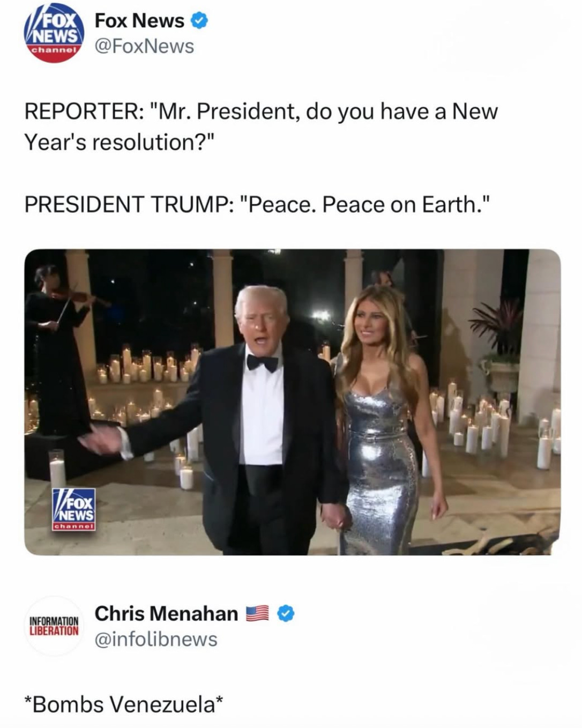
Task: Select the *Bombs Venezuela* reply text
Action: tap(124, 704)
